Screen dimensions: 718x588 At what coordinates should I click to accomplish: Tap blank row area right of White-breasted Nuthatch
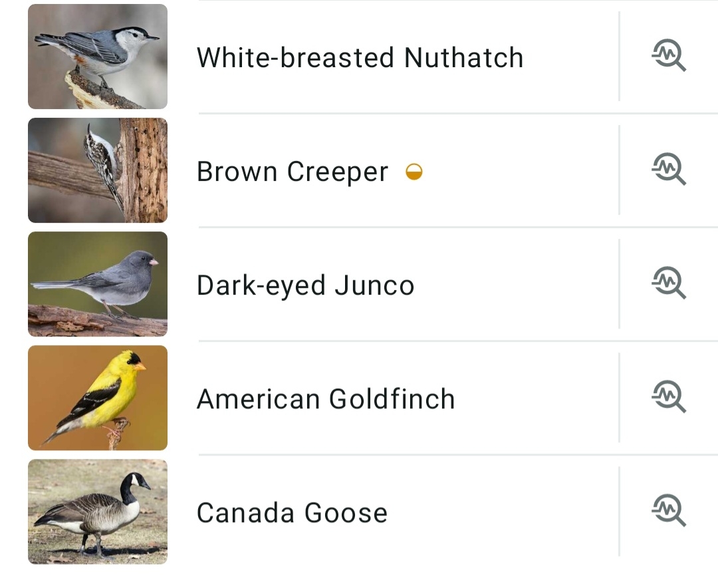click(570, 58)
